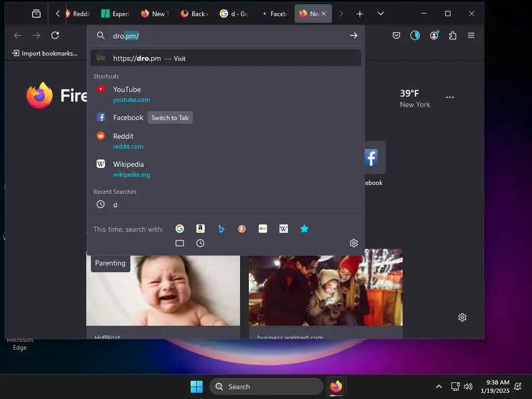Open the network tray icon

pyautogui.click(x=455, y=387)
